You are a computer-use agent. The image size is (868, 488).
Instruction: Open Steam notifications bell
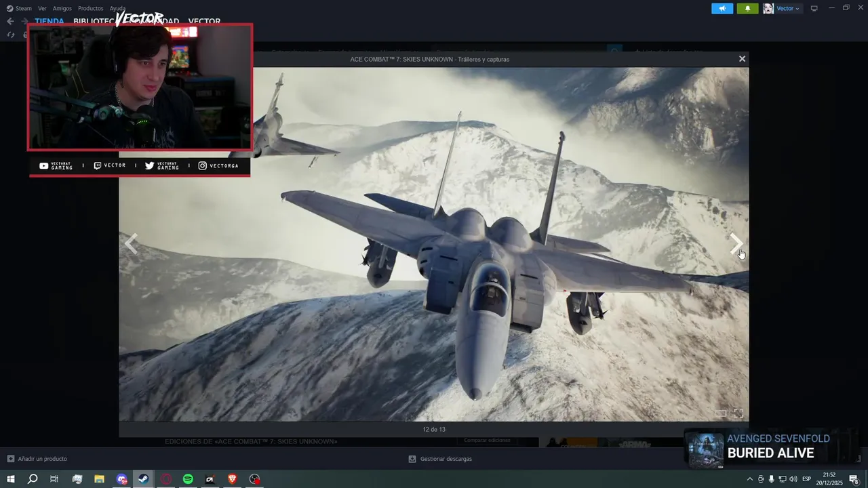point(747,8)
